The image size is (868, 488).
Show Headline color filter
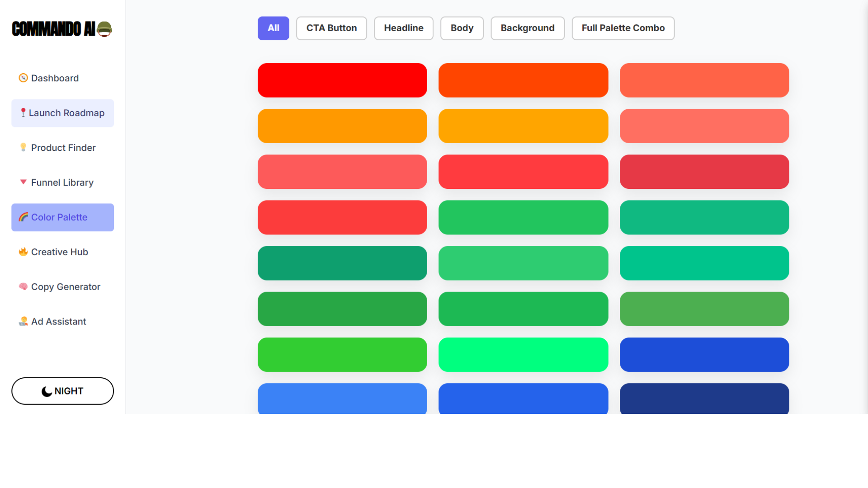[403, 28]
